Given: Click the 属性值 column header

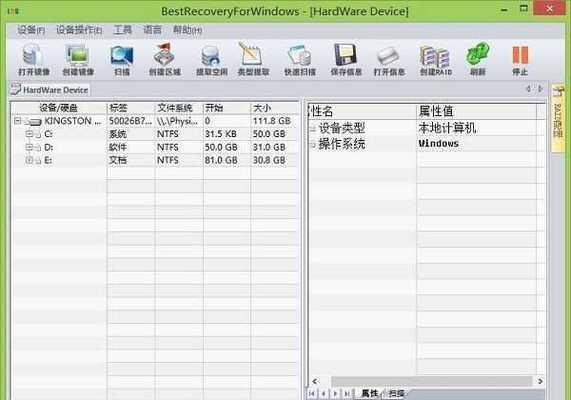Looking at the screenshot, I should (x=476, y=111).
